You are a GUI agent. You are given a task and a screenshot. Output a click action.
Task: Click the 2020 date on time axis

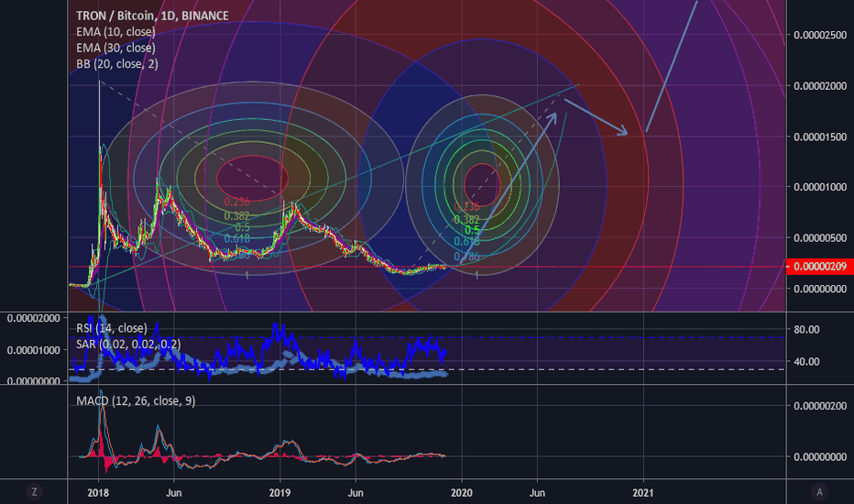[x=462, y=493]
